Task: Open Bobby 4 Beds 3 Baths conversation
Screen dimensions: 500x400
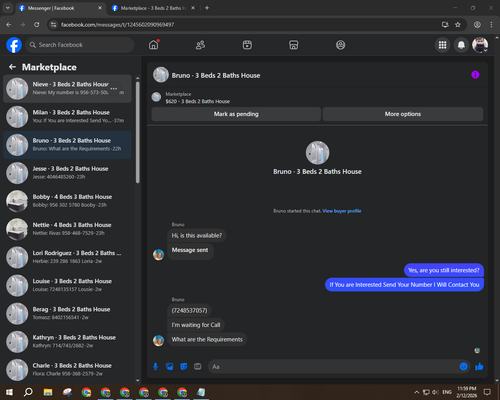Action: click(67, 201)
